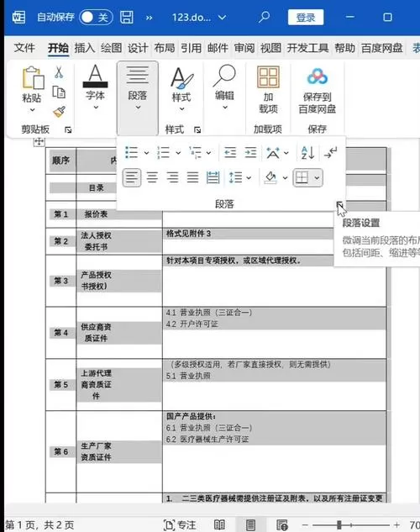Click the 粘贴 paste icon
The image size is (420, 532).
33,77
